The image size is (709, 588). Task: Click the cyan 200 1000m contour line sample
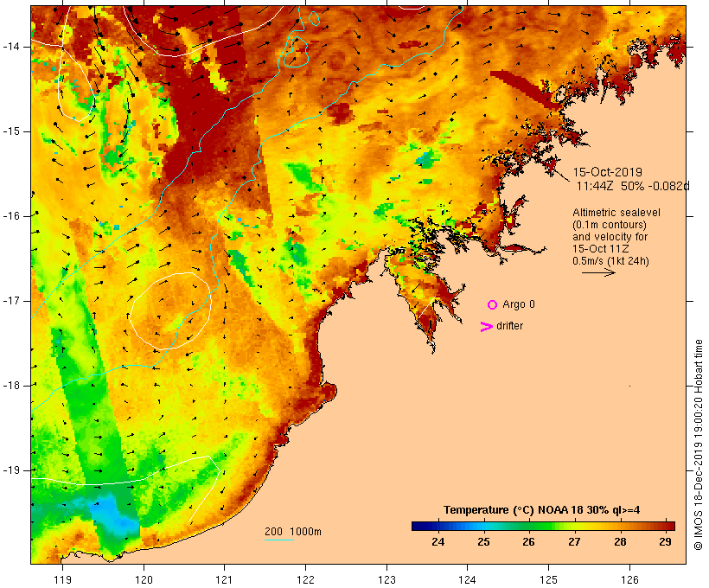tap(279, 540)
